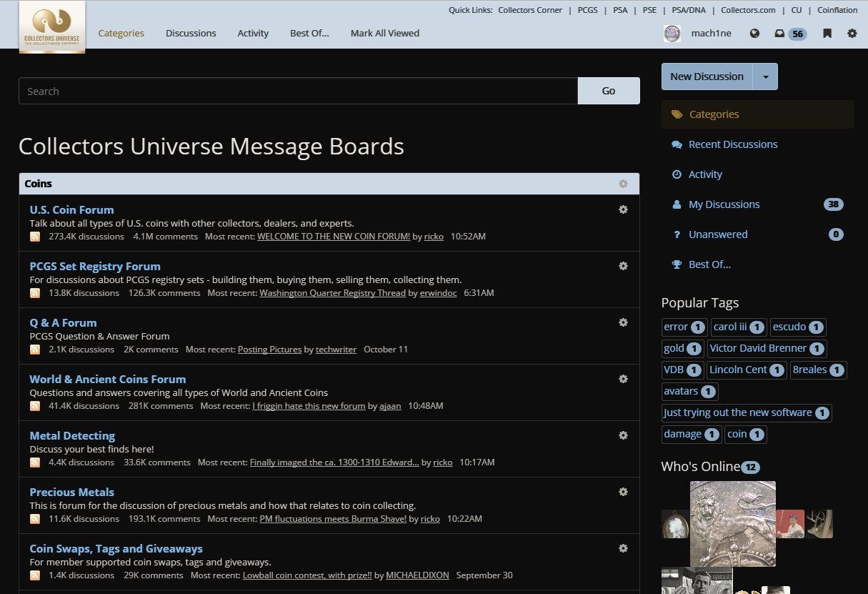This screenshot has height=594, width=868.
Task: Open the Coins category header gear
Action: click(623, 184)
